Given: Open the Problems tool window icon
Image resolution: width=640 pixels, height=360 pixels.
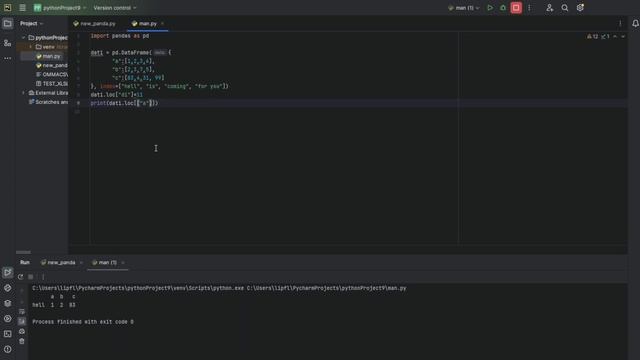Looking at the screenshot, I should tap(7, 349).
